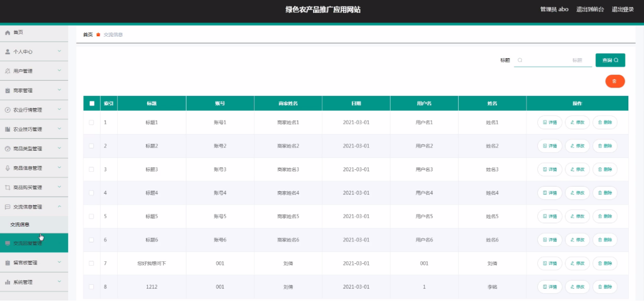Open the 系统管理 menu label
This screenshot has width=644, height=302.
click(x=23, y=282)
